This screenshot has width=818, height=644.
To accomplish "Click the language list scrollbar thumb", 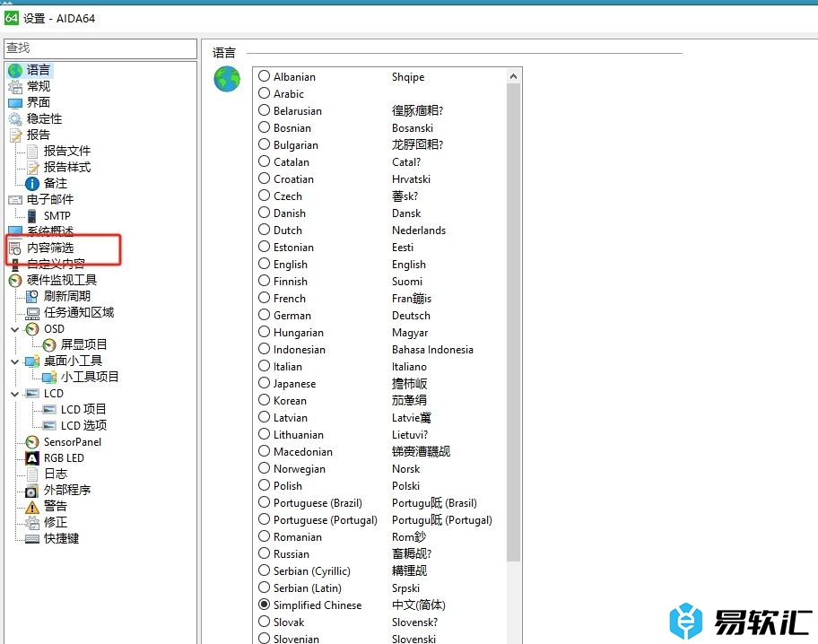I will click(513, 323).
